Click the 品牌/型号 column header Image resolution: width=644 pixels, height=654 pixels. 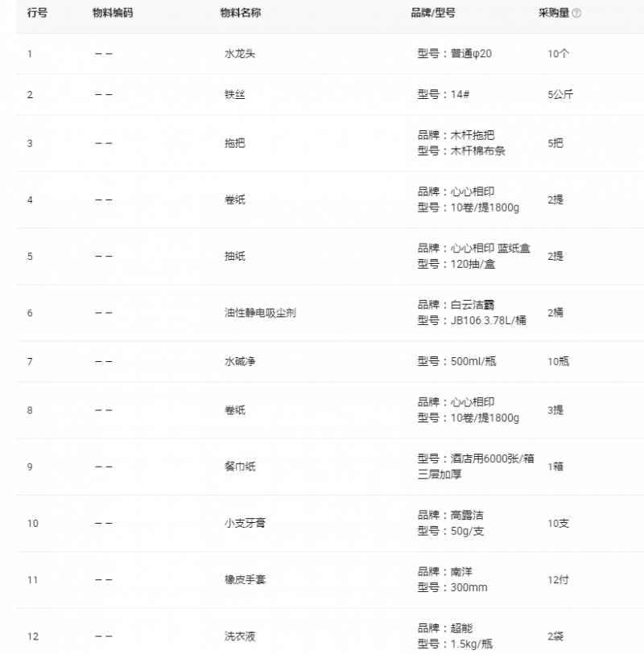click(x=433, y=13)
